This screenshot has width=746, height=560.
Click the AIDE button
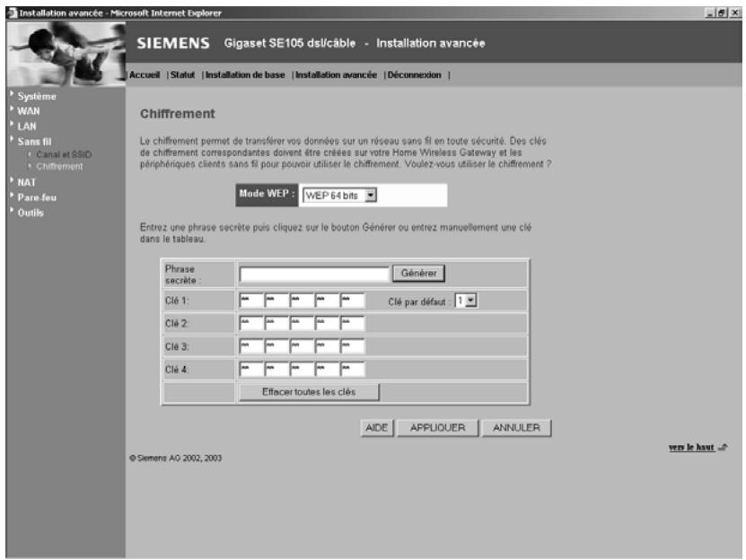click(x=377, y=428)
